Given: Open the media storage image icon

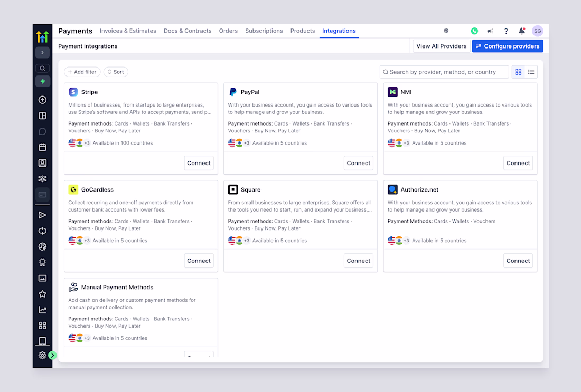Looking at the screenshot, I should (x=42, y=278).
